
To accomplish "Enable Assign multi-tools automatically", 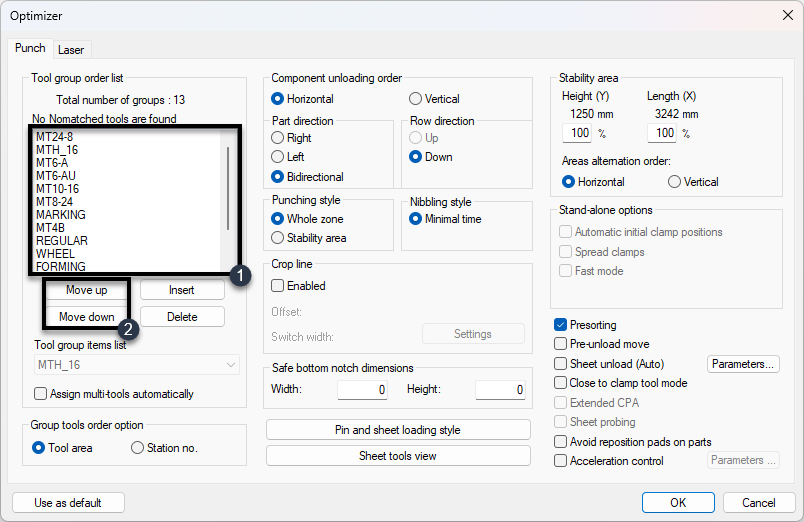I will coord(114,394).
